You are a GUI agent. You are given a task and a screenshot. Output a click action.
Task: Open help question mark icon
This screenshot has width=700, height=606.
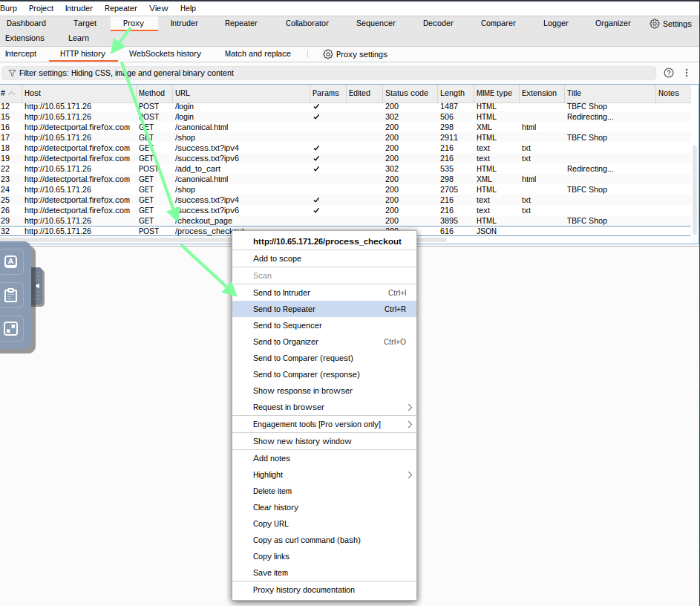pyautogui.click(x=669, y=73)
